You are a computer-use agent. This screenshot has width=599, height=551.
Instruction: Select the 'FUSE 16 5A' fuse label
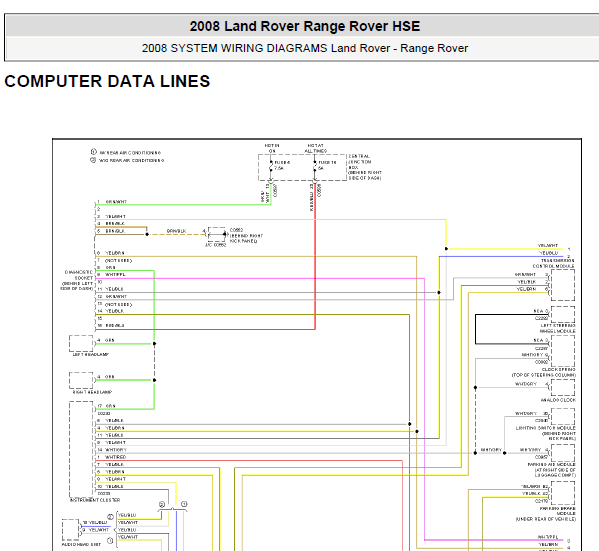click(327, 165)
